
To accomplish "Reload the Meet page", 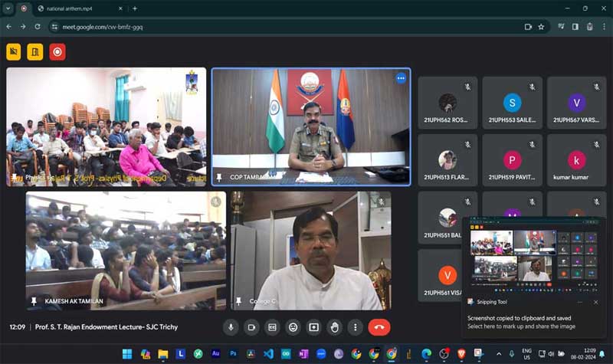I will tap(38, 27).
